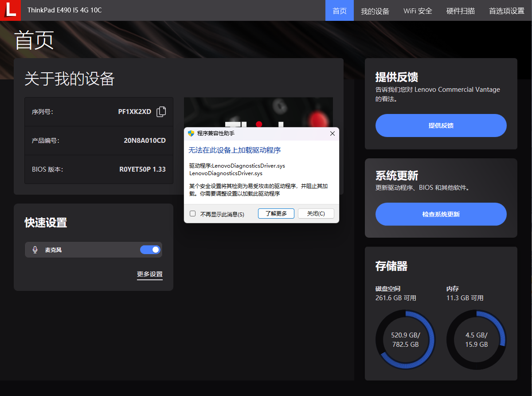Check 不再显示此消息 checkbox
Viewport: 532px width, 396px height.
(193, 214)
